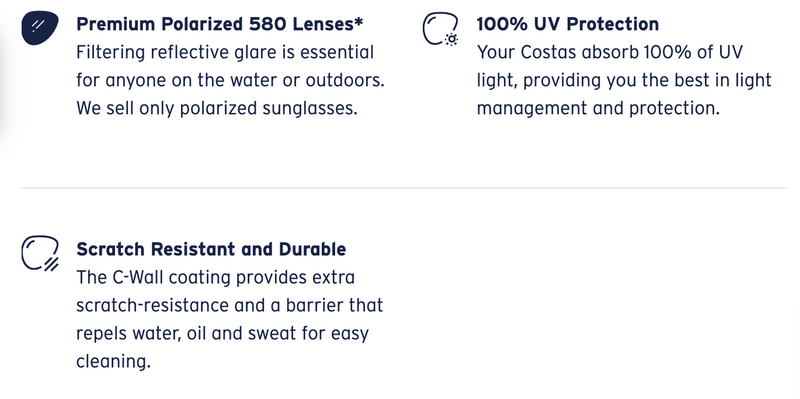Click the line 'for anyone on the water or outdoors.'
Image resolution: width=800 pixels, height=399 pixels.
click(x=230, y=80)
